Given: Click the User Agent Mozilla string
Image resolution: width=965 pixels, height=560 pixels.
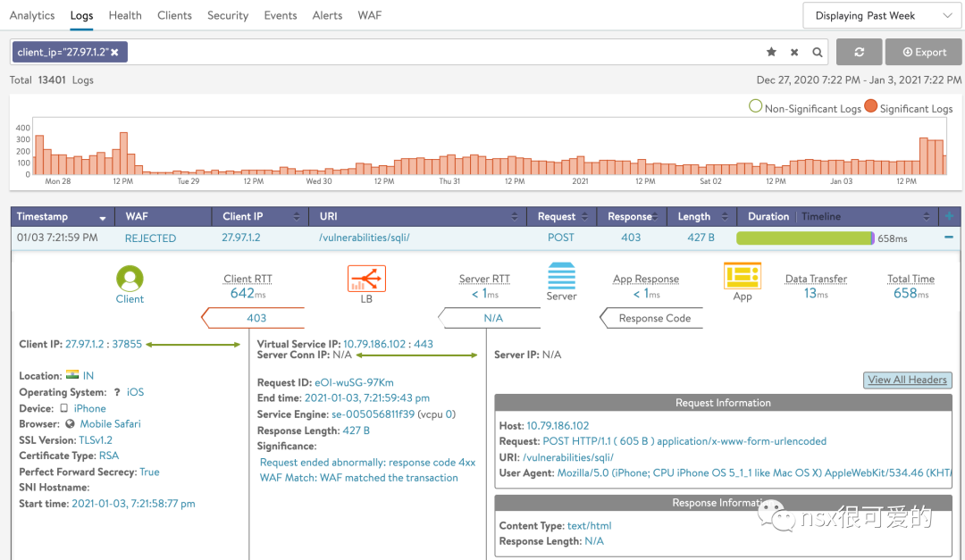Looking at the screenshot, I should click(x=754, y=472).
